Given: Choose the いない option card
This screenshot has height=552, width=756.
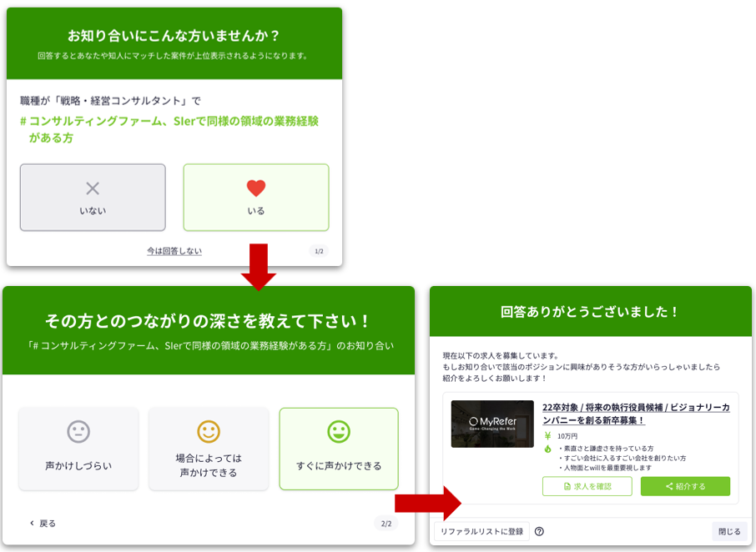Looking at the screenshot, I should click(x=93, y=198).
